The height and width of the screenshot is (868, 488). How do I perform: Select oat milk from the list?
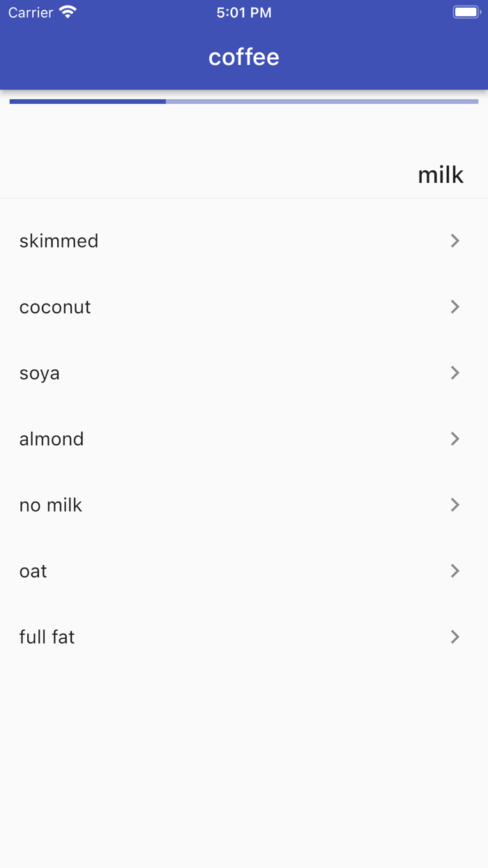tap(33, 571)
